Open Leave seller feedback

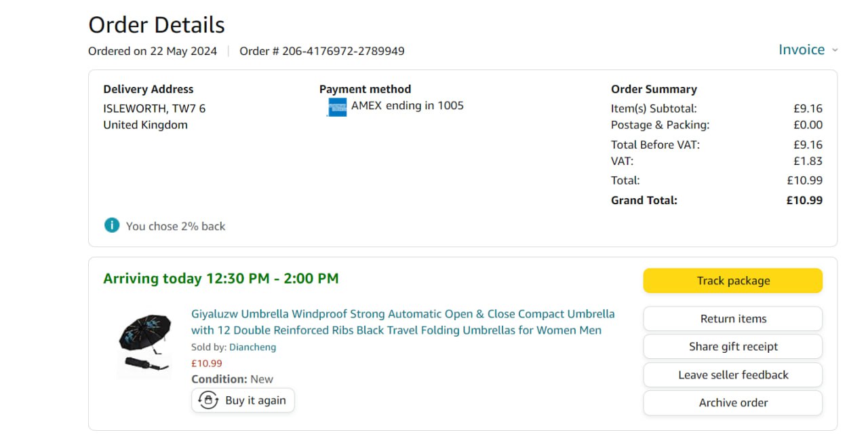coord(732,375)
